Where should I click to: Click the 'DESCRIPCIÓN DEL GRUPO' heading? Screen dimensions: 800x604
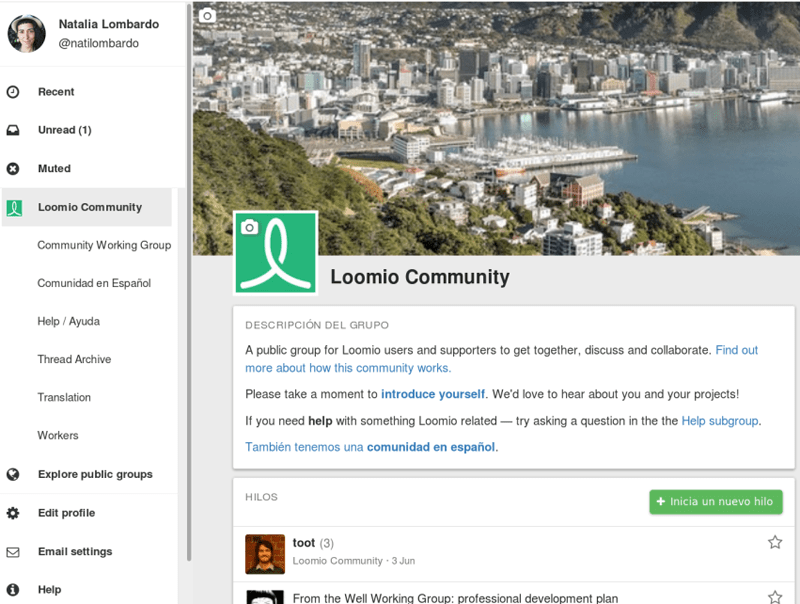[317, 325]
